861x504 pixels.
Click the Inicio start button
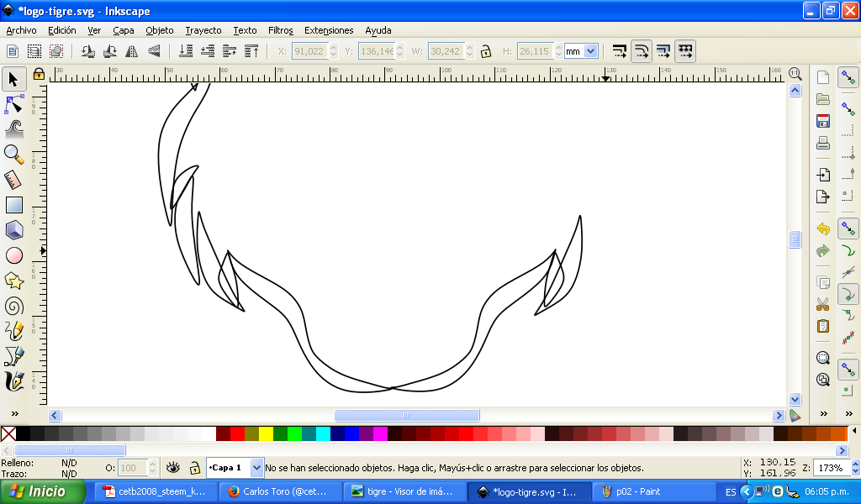coord(43,491)
